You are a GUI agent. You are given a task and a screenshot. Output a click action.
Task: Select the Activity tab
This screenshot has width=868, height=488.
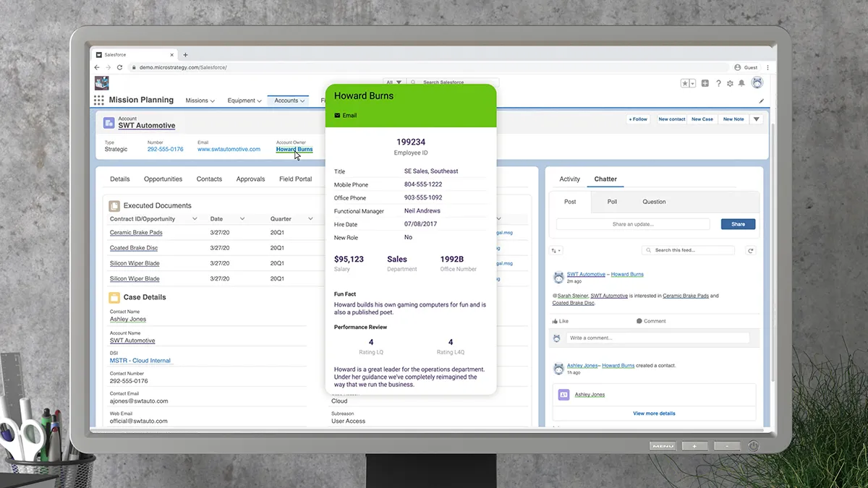[x=569, y=179]
